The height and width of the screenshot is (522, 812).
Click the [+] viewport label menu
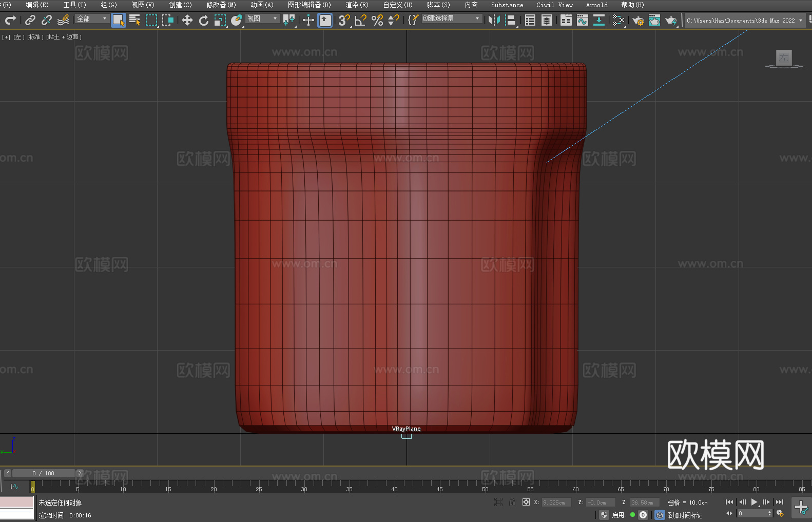coord(6,37)
